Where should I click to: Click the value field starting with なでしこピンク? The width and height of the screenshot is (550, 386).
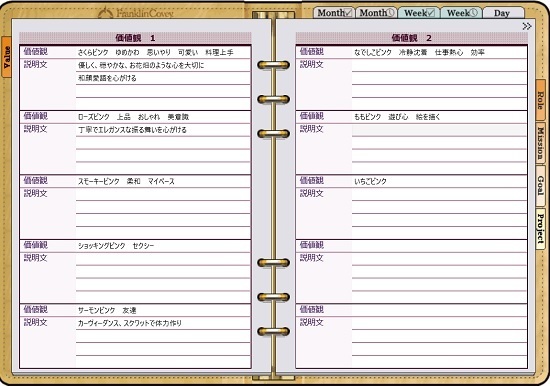coord(439,52)
